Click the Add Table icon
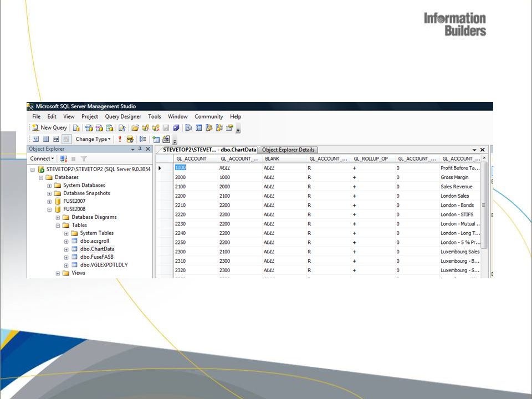Viewport: 532px width, 399px height. pos(156,139)
